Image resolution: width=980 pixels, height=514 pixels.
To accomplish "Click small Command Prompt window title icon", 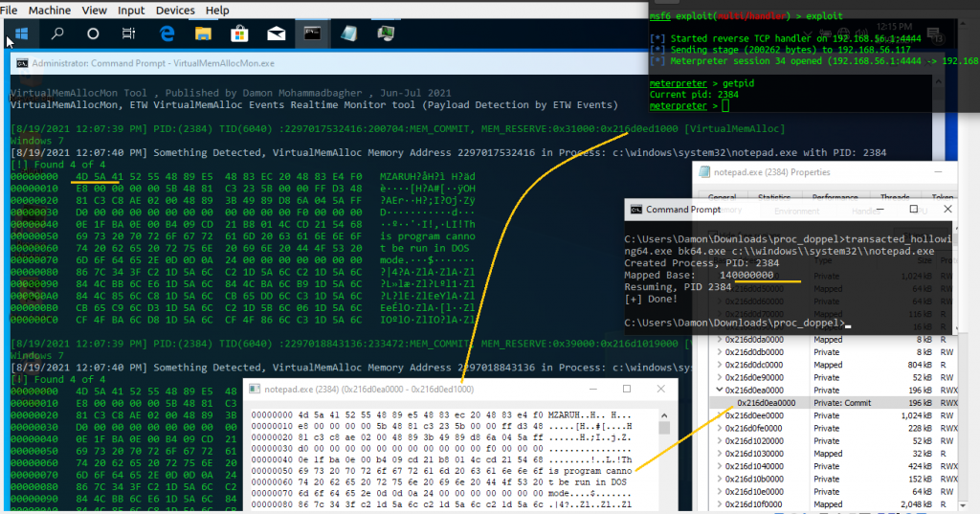I will pos(635,210).
